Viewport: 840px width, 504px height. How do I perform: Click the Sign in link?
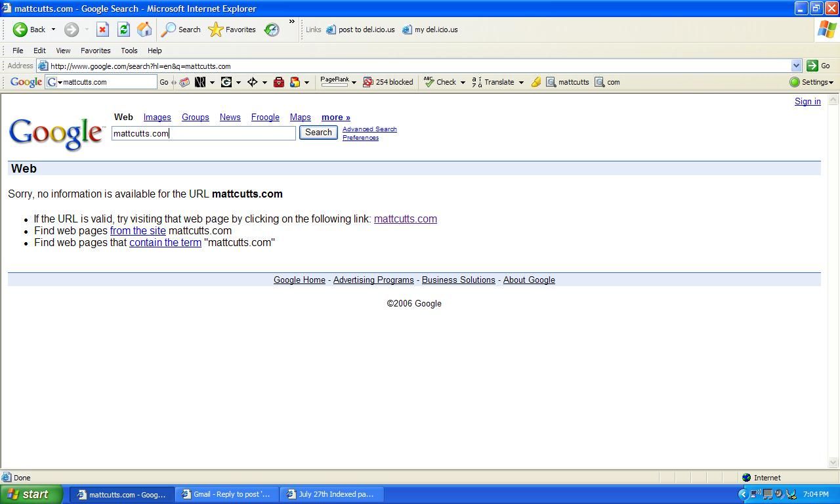[808, 102]
